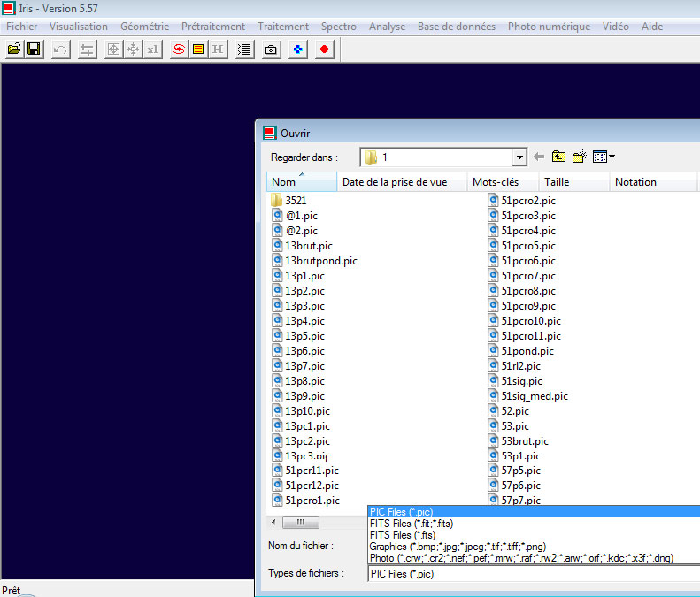Open the Fichier menu
700x597 pixels.
pyautogui.click(x=22, y=27)
